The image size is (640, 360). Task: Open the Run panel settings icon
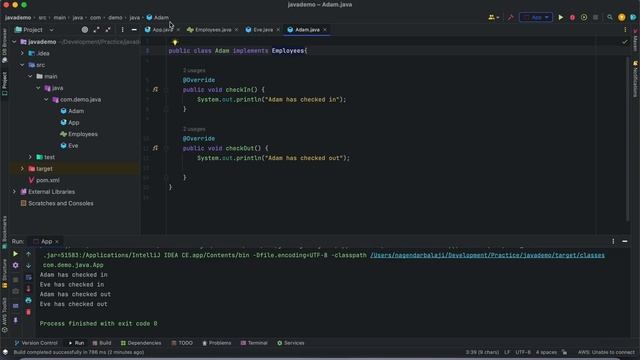(x=16, y=265)
